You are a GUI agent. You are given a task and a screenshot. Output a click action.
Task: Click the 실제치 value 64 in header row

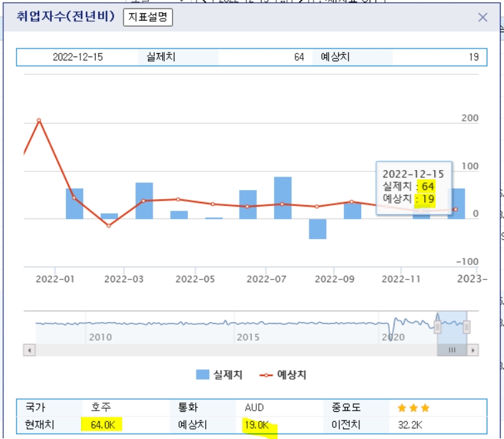(299, 57)
